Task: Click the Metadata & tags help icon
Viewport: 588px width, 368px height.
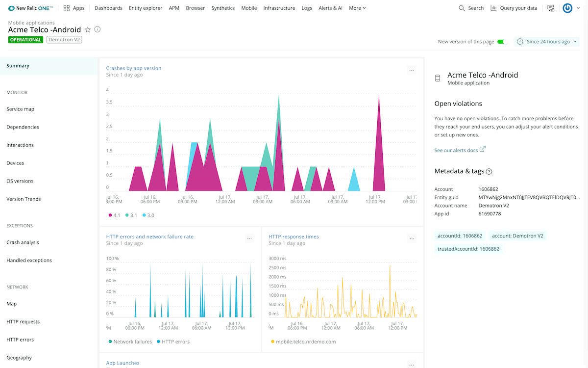Action: click(489, 172)
